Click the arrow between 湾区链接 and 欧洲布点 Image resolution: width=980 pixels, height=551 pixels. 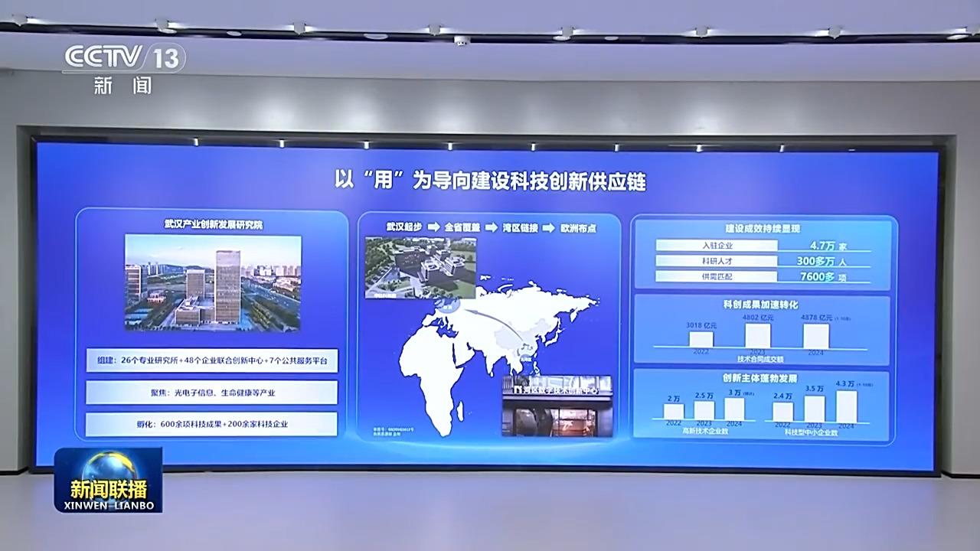[x=550, y=228]
